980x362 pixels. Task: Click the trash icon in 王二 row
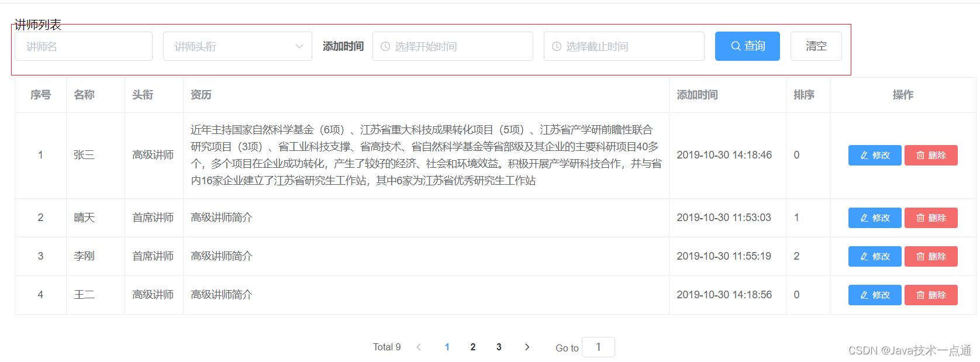(920, 295)
